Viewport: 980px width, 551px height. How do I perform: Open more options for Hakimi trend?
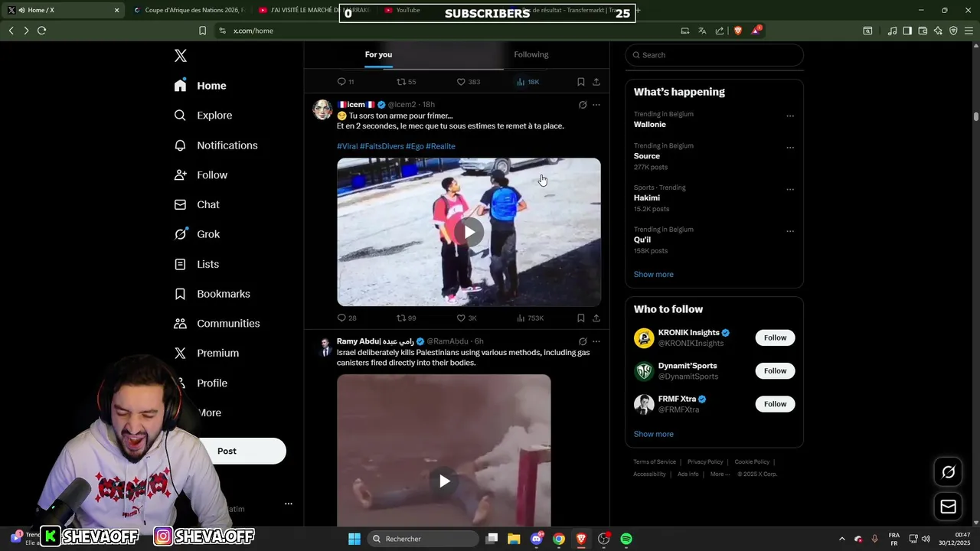tap(790, 190)
